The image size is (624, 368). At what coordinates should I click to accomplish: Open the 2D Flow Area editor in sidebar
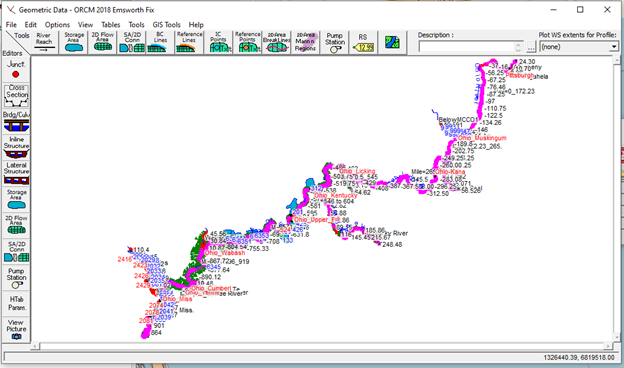(16, 225)
